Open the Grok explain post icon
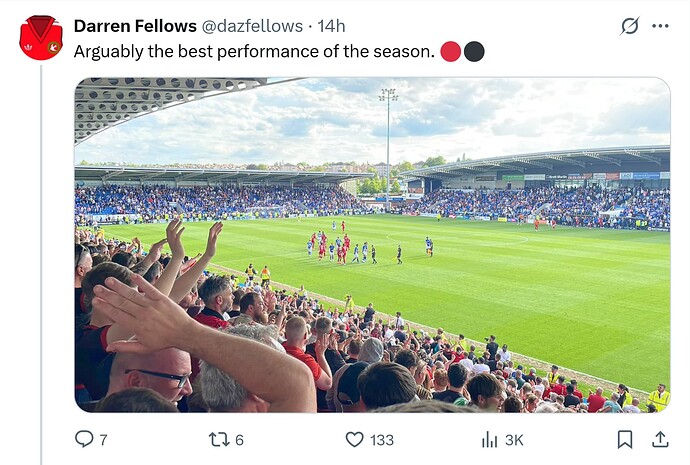The height and width of the screenshot is (465, 690). click(x=630, y=26)
